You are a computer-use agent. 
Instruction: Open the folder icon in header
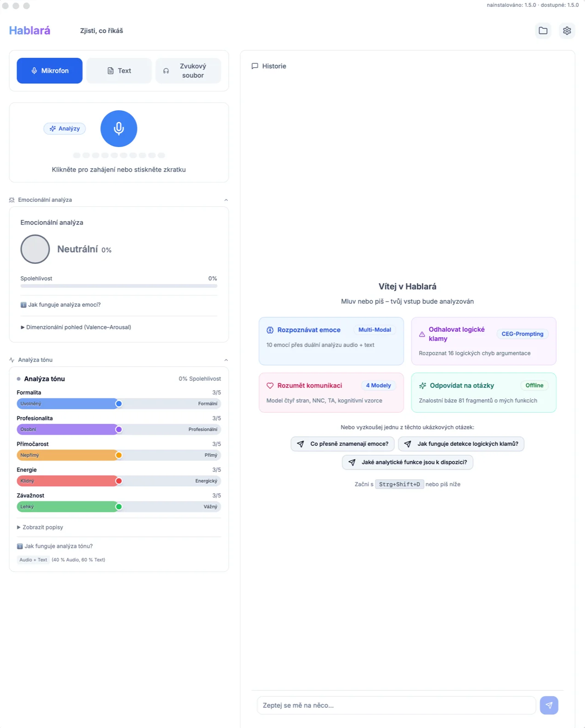tap(543, 31)
